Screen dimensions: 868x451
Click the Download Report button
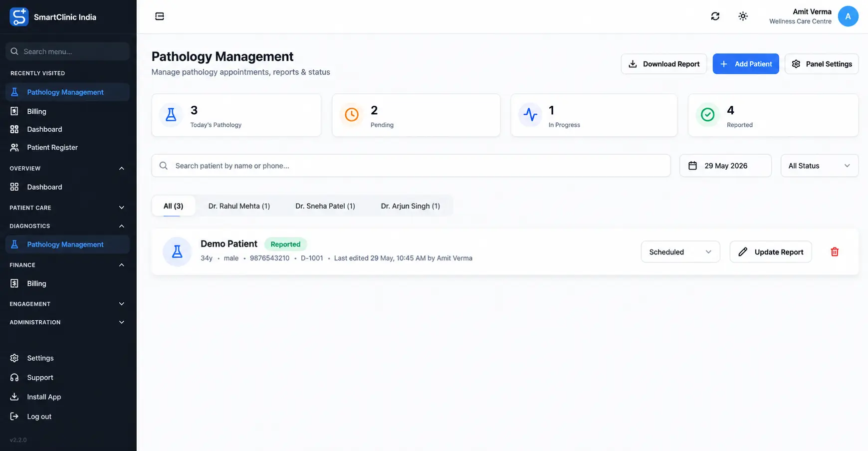tap(663, 64)
